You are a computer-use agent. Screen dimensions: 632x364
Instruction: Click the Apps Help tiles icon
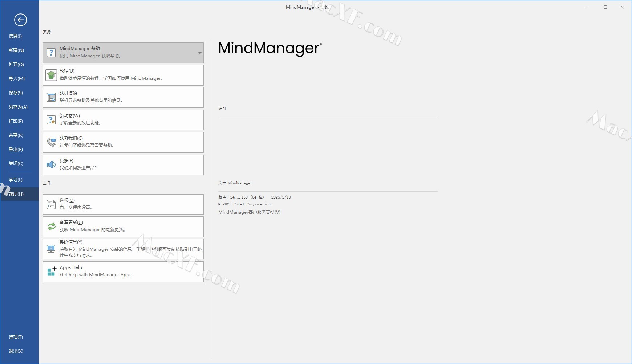click(x=52, y=271)
